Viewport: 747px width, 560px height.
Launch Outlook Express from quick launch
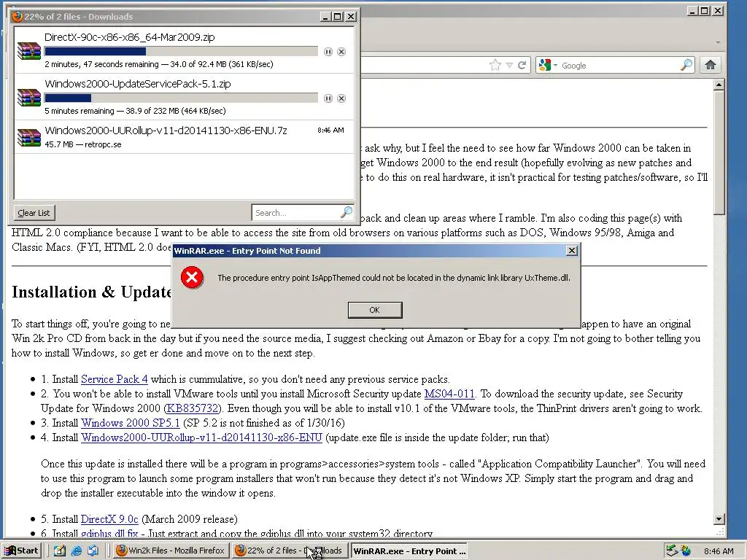pyautogui.click(x=93, y=551)
